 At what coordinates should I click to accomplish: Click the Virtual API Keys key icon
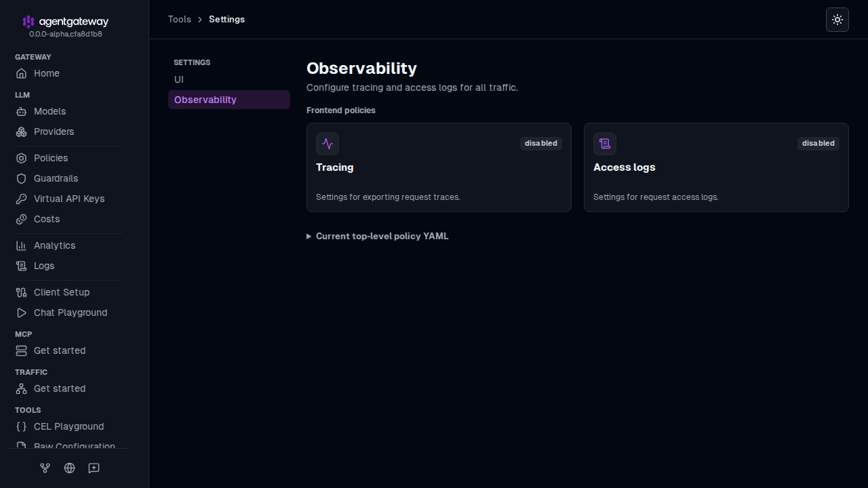[x=21, y=199]
